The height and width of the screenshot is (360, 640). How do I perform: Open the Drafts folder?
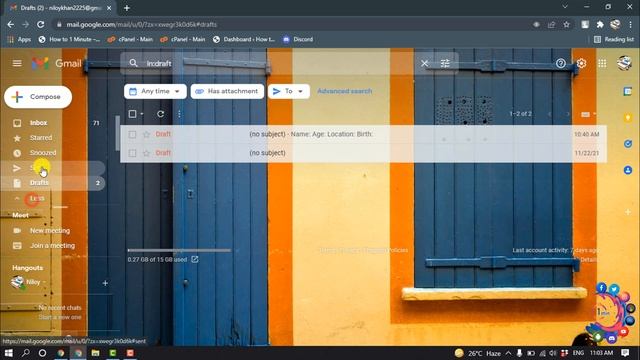point(53,183)
